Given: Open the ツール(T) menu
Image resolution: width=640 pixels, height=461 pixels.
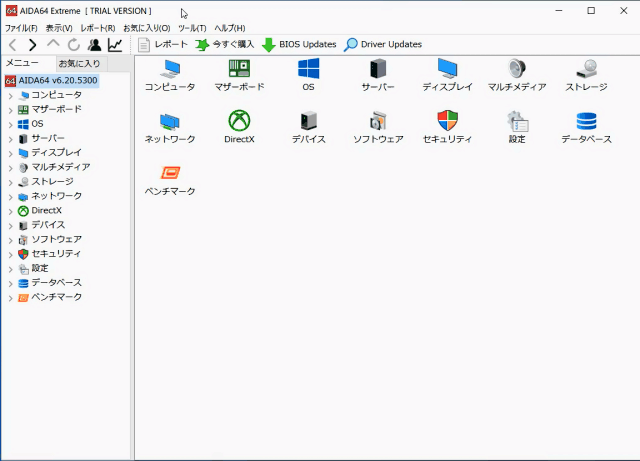Looking at the screenshot, I should 192,28.
